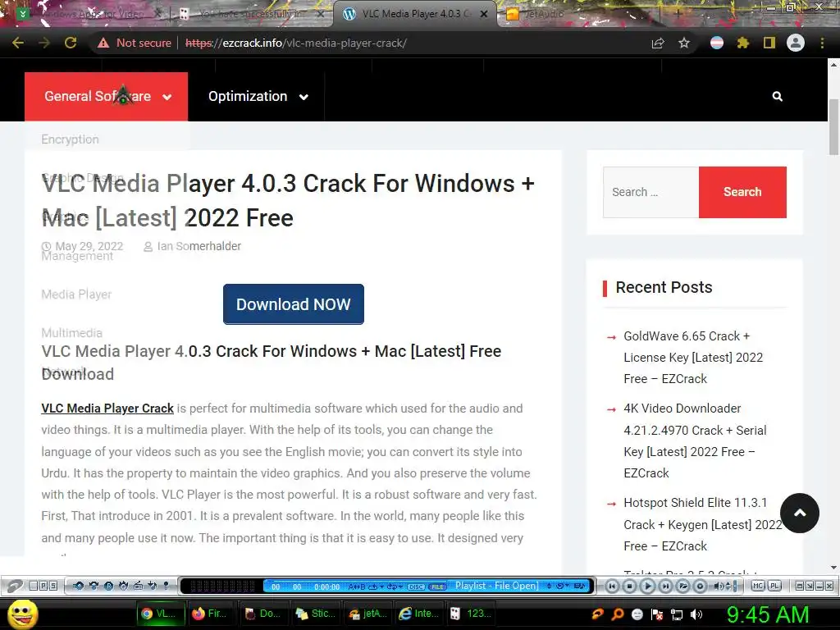Share page via address bar share icon
840x630 pixels.
(x=658, y=43)
